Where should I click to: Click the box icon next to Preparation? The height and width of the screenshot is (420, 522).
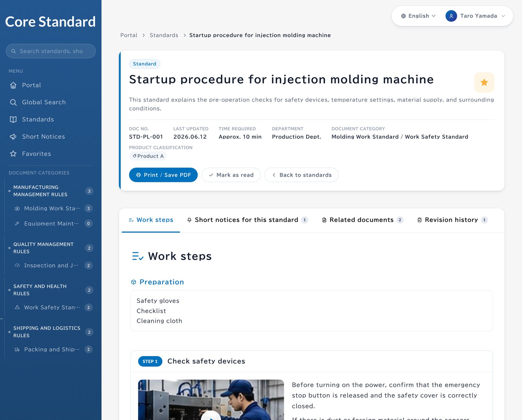tap(133, 282)
